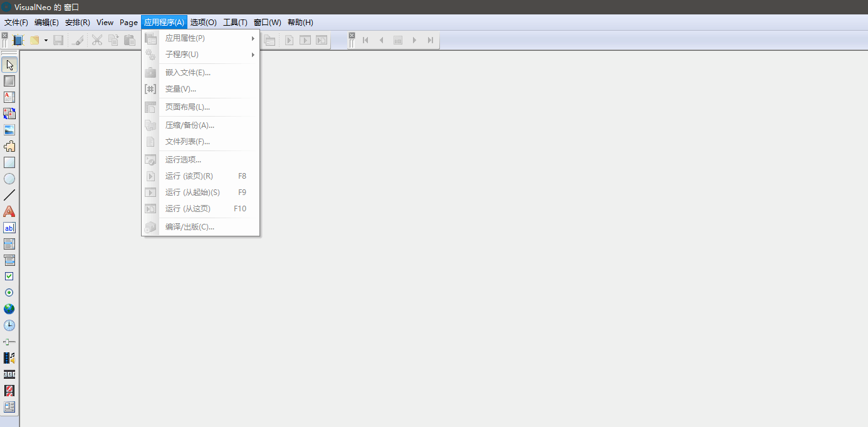Click the Cut scissors icon

pyautogui.click(x=97, y=40)
